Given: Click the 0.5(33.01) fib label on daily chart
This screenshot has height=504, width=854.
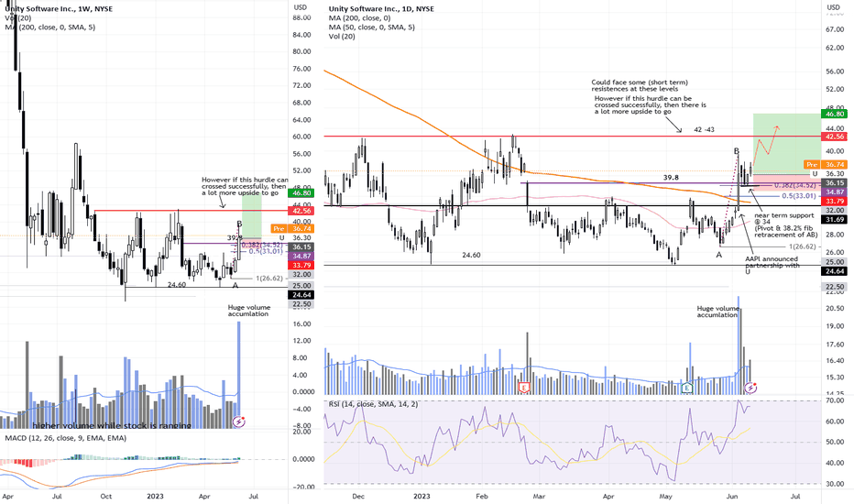Looking at the screenshot, I should [x=799, y=195].
